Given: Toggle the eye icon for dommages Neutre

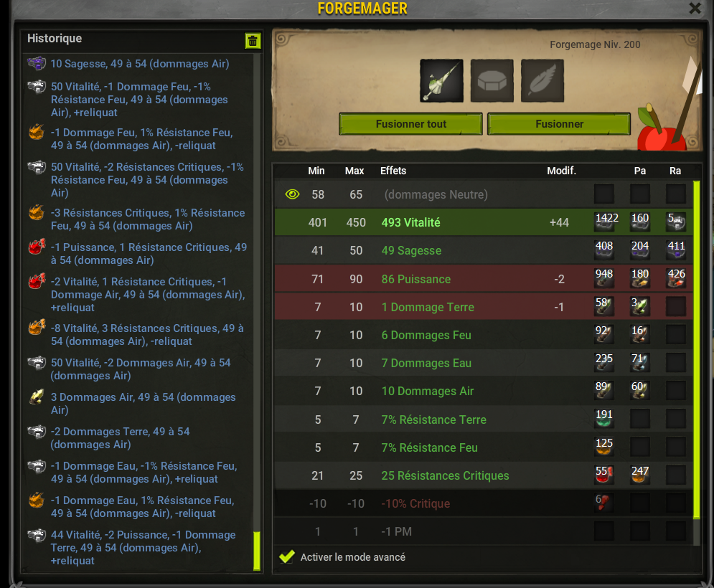Looking at the screenshot, I should tap(292, 194).
